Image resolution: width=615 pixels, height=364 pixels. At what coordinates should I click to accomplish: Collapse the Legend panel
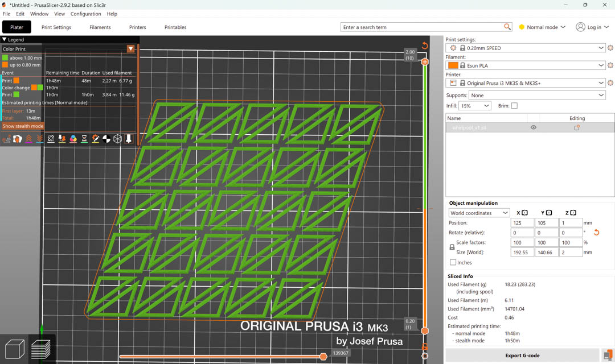(x=5, y=40)
